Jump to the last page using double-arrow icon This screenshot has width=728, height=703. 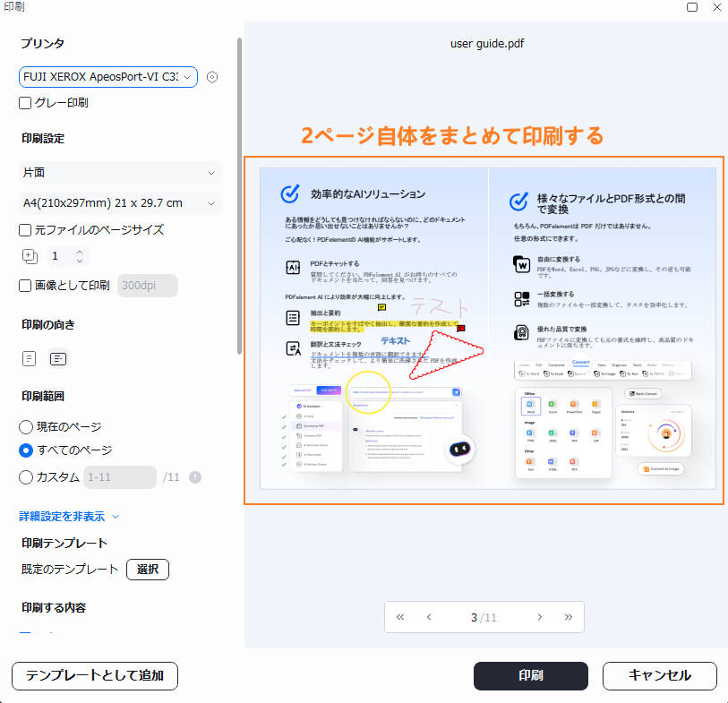pos(567,617)
